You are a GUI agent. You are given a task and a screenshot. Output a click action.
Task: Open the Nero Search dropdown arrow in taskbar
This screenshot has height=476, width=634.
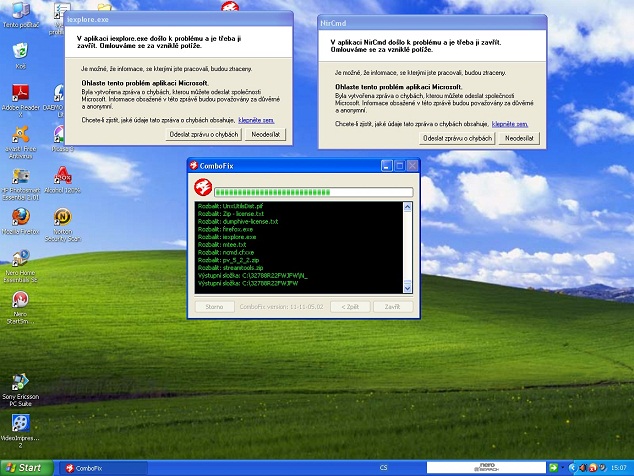pyautogui.click(x=562, y=468)
